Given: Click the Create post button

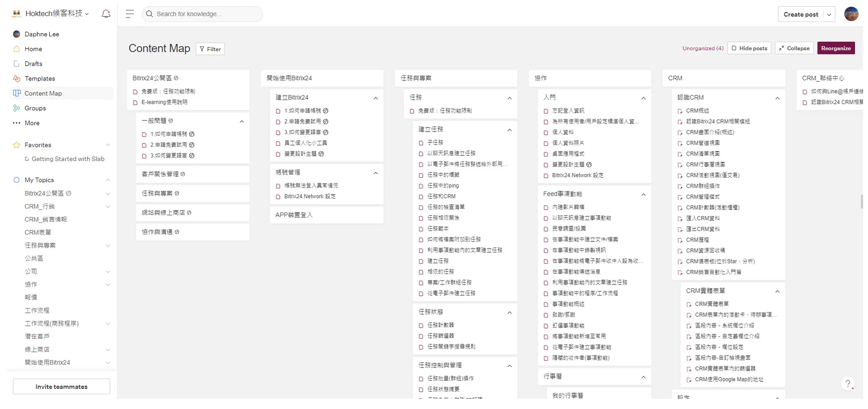Looking at the screenshot, I should pyautogui.click(x=801, y=14).
